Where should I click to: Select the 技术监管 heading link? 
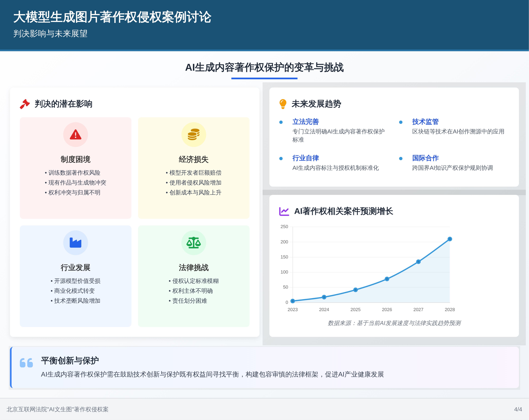coord(425,122)
